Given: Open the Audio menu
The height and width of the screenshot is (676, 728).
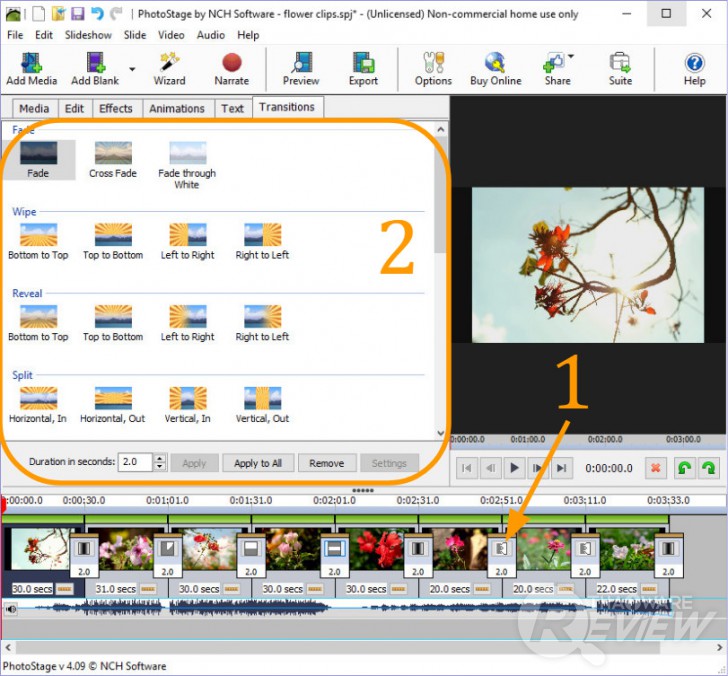Looking at the screenshot, I should [x=210, y=35].
